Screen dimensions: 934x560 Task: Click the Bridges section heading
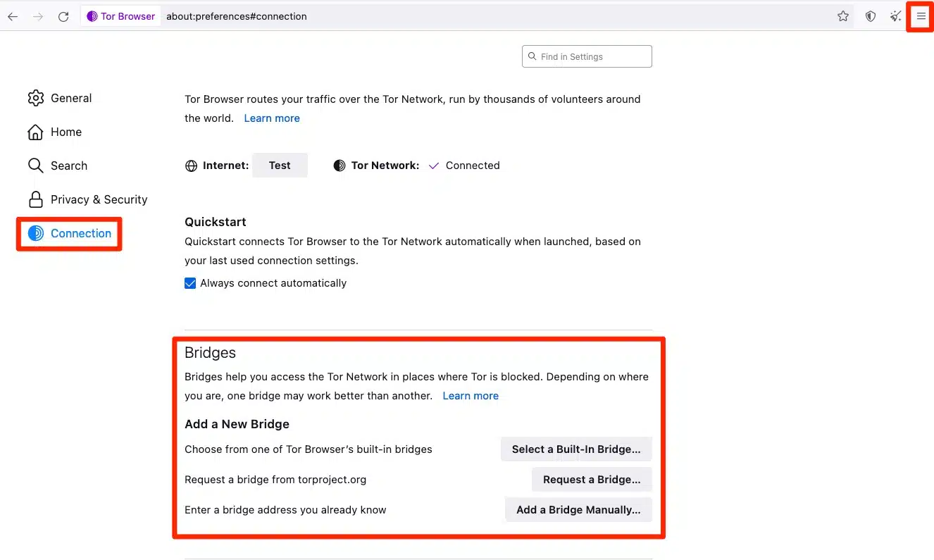[x=210, y=353]
